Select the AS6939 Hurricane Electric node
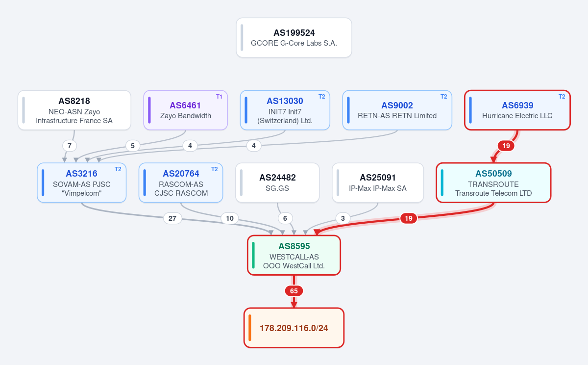This screenshot has height=365, width=588. [517, 110]
